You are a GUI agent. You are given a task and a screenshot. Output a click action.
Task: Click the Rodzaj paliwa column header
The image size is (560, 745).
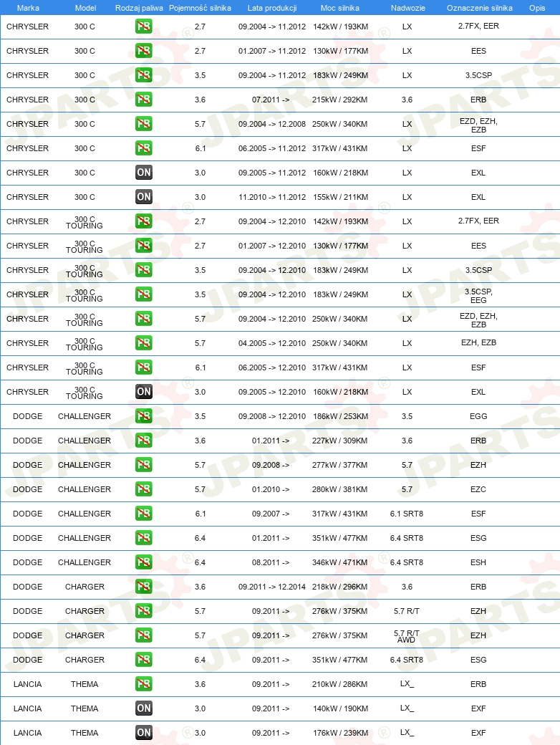pyautogui.click(x=139, y=8)
